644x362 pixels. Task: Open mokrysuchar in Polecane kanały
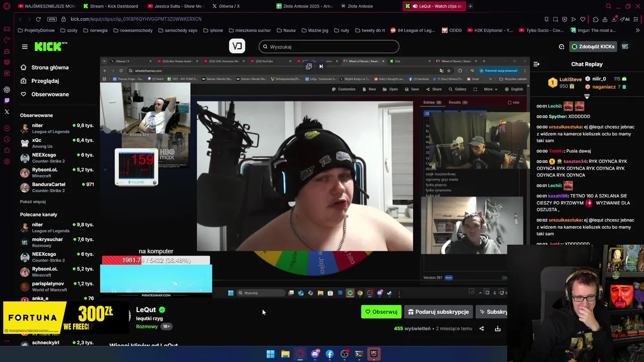click(57, 242)
